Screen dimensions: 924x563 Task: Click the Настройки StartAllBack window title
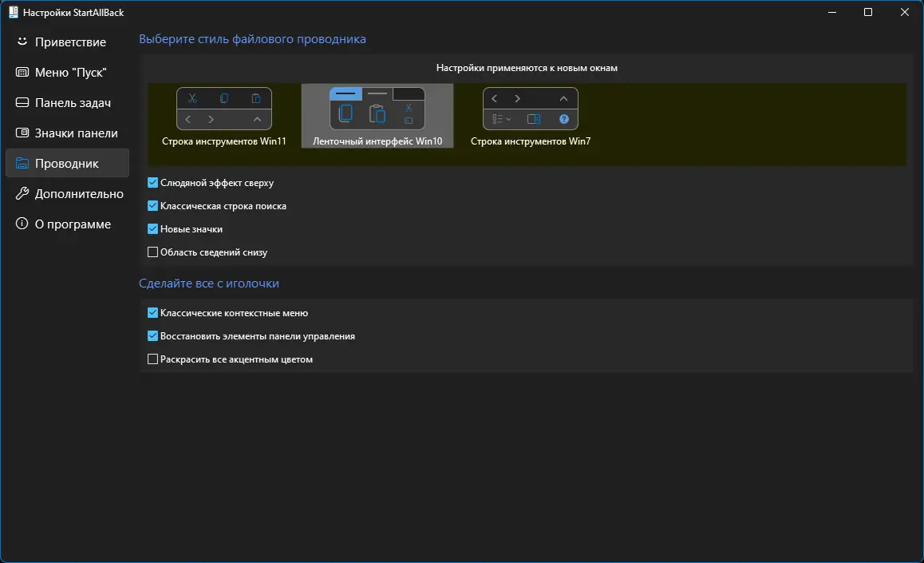73,13
